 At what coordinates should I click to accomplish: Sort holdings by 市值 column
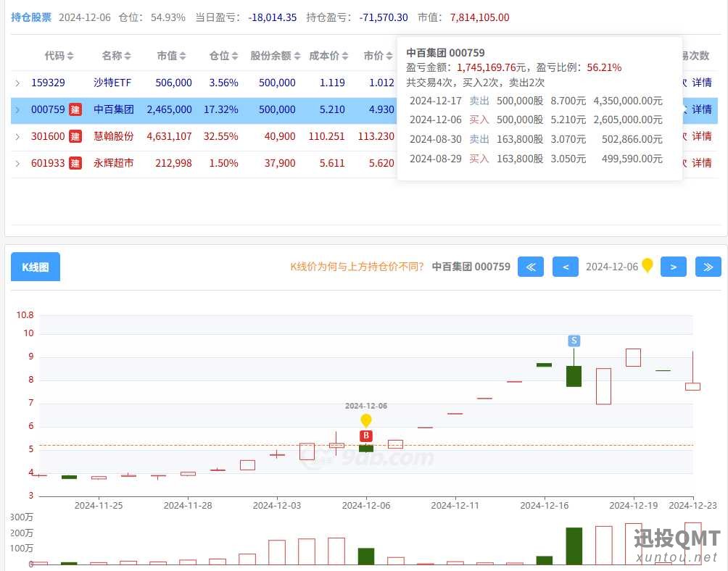pos(172,56)
